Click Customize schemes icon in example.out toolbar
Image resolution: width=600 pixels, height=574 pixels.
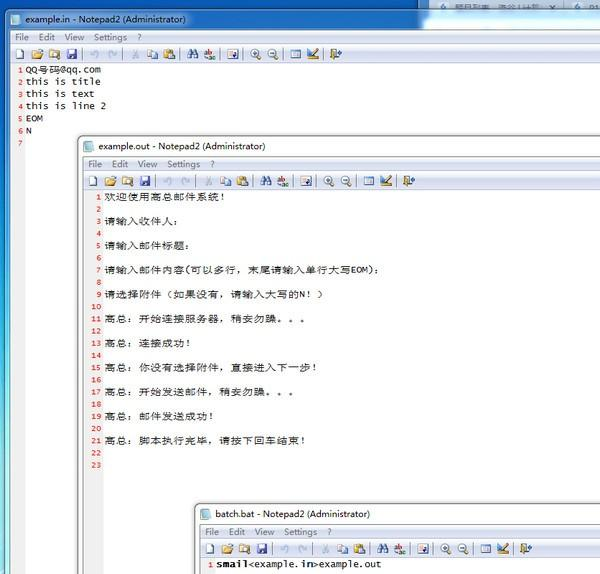(x=386, y=181)
